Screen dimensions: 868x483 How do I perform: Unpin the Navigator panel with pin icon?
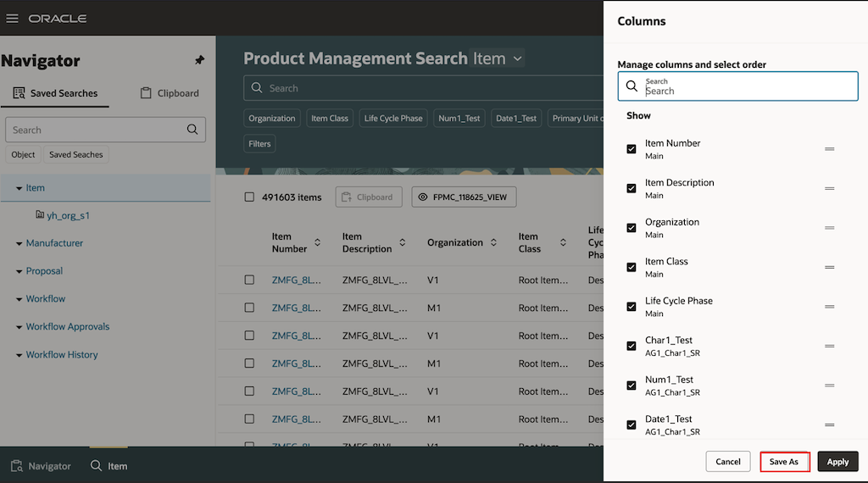(199, 60)
